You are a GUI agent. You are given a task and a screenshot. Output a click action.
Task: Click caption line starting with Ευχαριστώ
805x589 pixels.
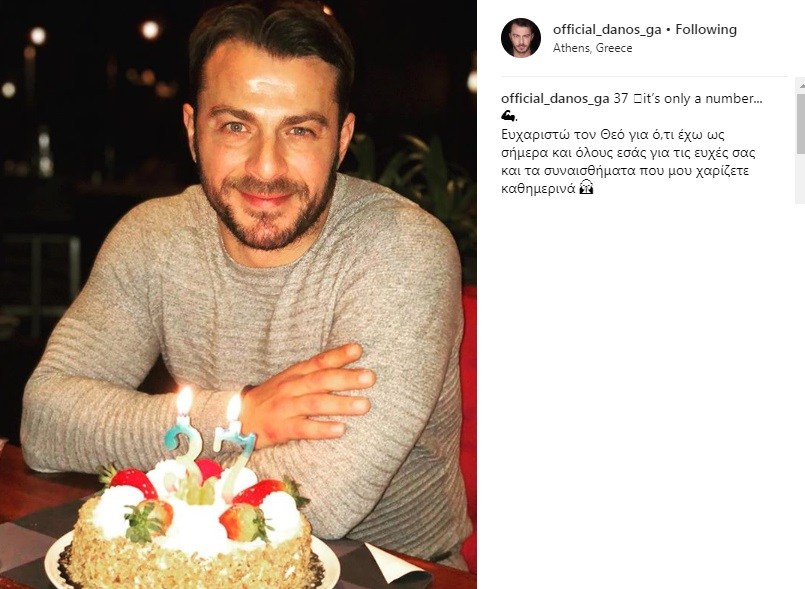click(612, 135)
